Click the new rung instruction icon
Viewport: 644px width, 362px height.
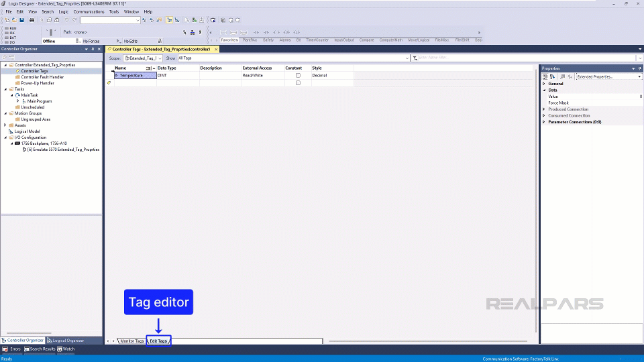[223, 32]
